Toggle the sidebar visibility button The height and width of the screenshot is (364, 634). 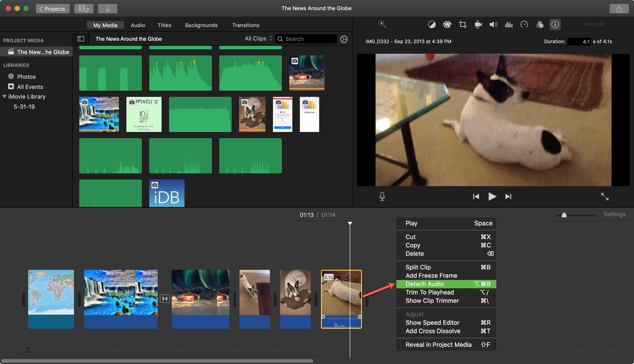[x=80, y=39]
